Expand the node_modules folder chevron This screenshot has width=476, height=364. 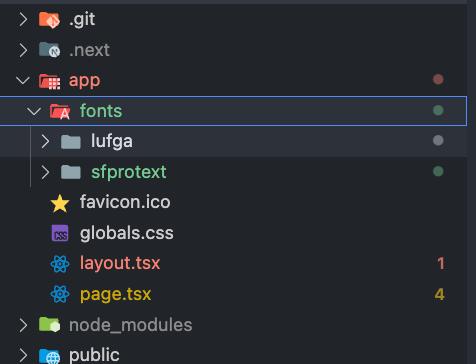[x=23, y=325]
